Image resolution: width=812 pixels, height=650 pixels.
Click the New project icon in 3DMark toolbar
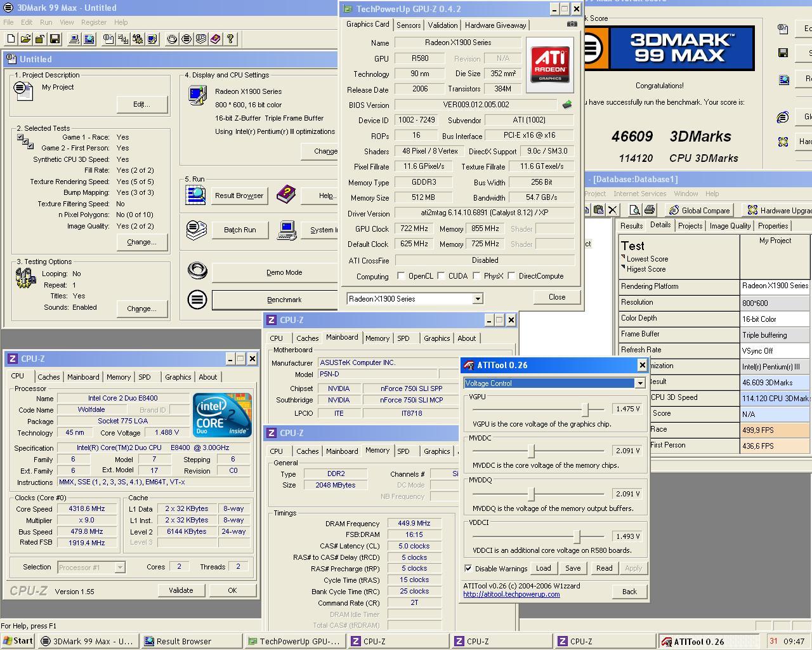point(11,39)
